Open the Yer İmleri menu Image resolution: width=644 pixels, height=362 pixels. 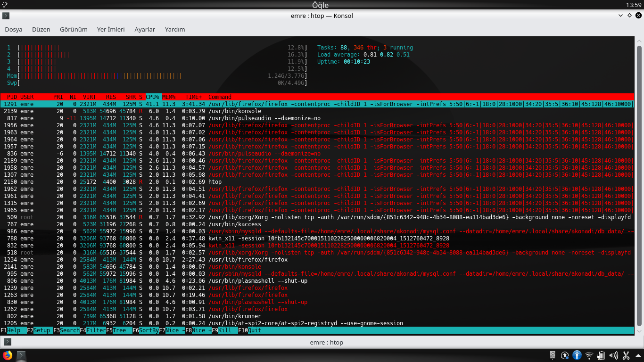pos(111,29)
